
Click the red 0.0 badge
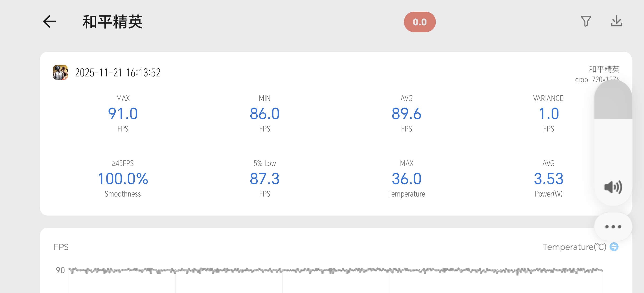420,22
